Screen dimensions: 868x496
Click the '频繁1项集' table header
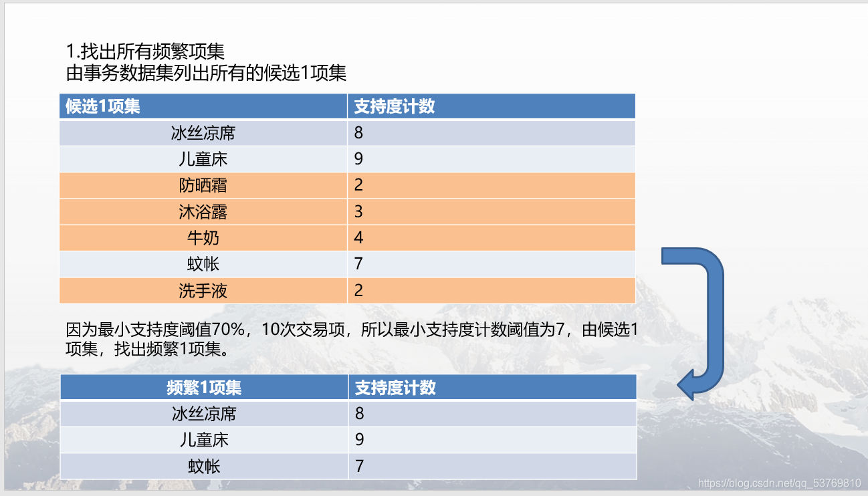tap(204, 387)
